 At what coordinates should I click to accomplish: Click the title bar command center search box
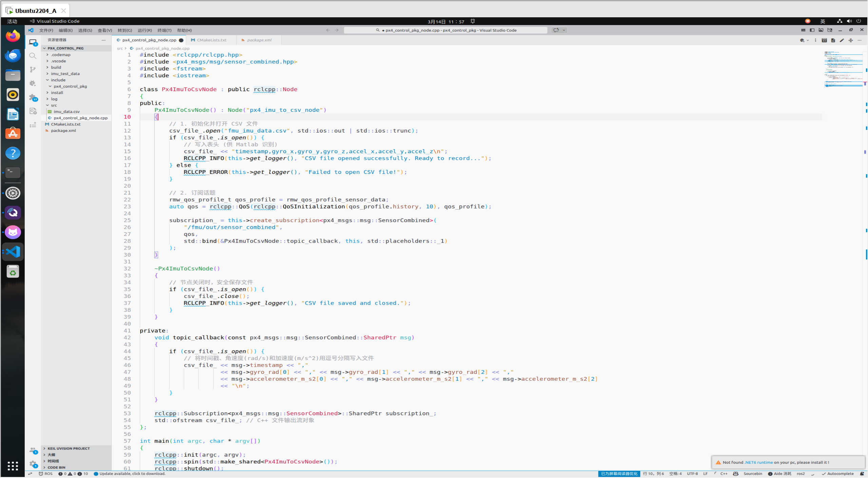point(445,30)
